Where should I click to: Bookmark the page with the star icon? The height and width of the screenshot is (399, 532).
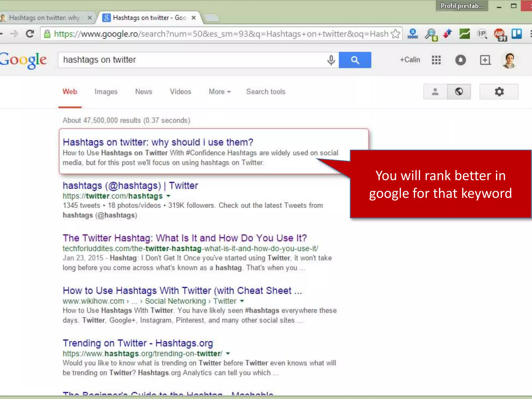point(395,34)
